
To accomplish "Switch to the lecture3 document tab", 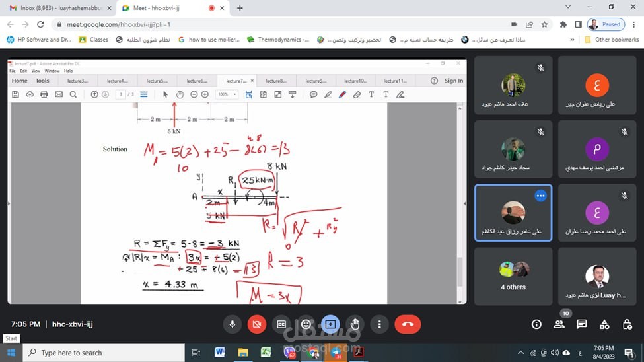I will (x=78, y=81).
